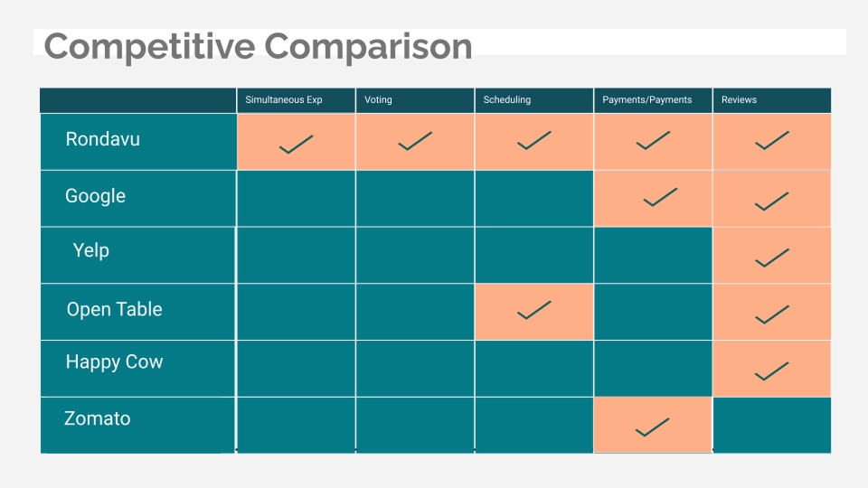
Task: Click the Rondavu Reviews checkmark
Action: tap(771, 141)
